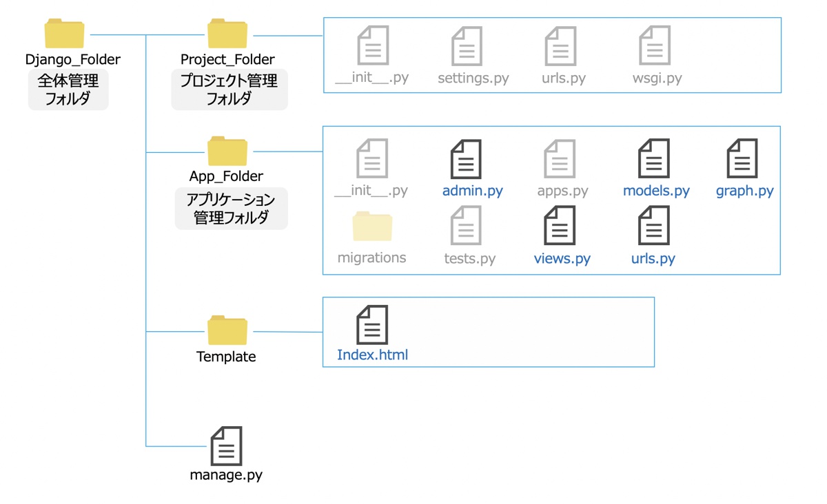The image size is (827, 504).
Task: Click the Index.html file label
Action: [372, 355]
